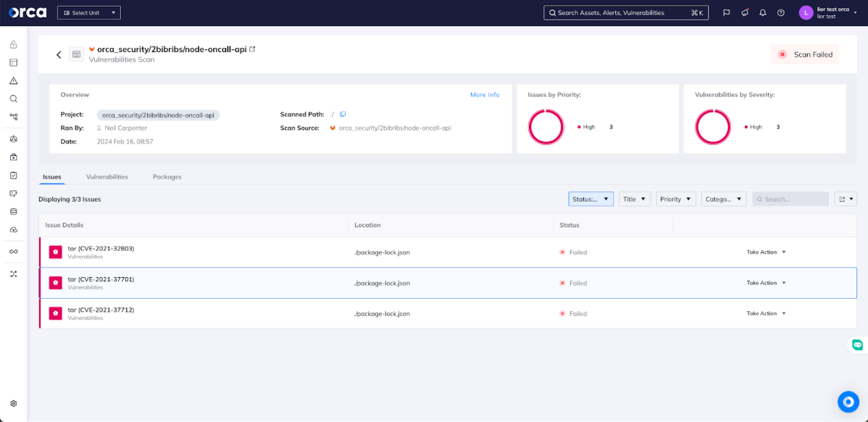Click the project chip orca_security/2bibribs/node-oncall-api

tap(159, 115)
